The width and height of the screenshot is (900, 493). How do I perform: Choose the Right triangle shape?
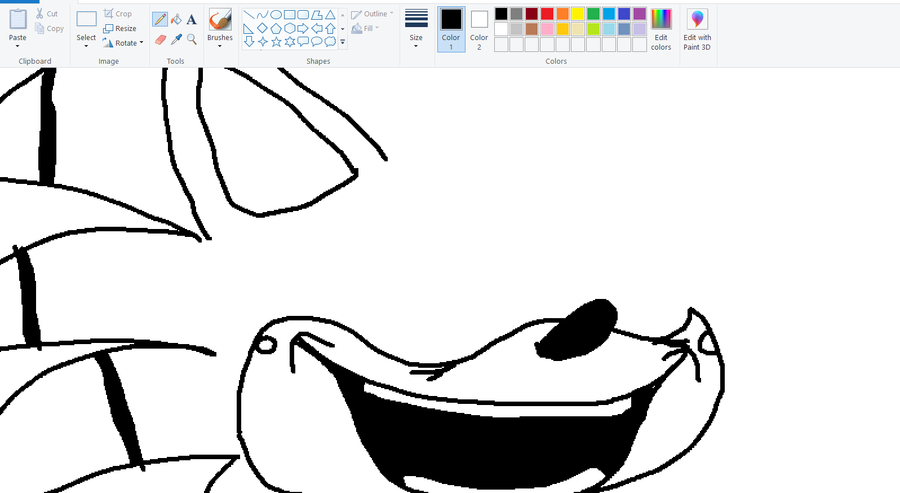pyautogui.click(x=249, y=28)
